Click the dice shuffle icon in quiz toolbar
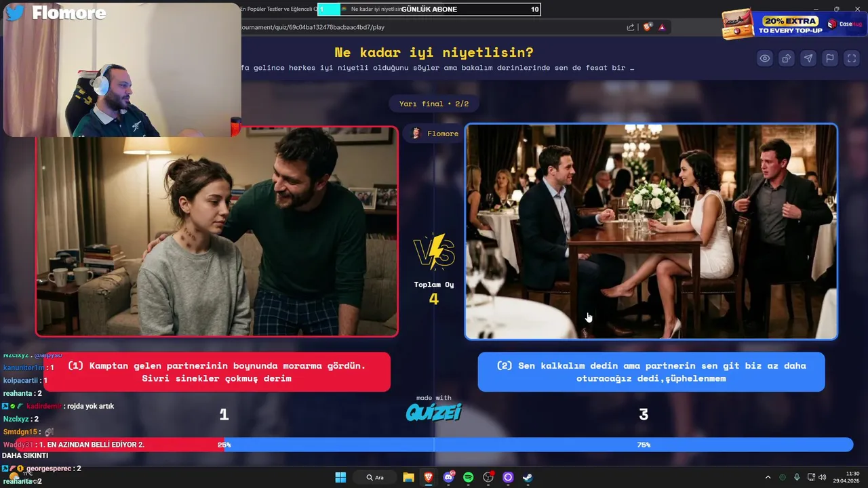The image size is (868, 488). (787, 58)
